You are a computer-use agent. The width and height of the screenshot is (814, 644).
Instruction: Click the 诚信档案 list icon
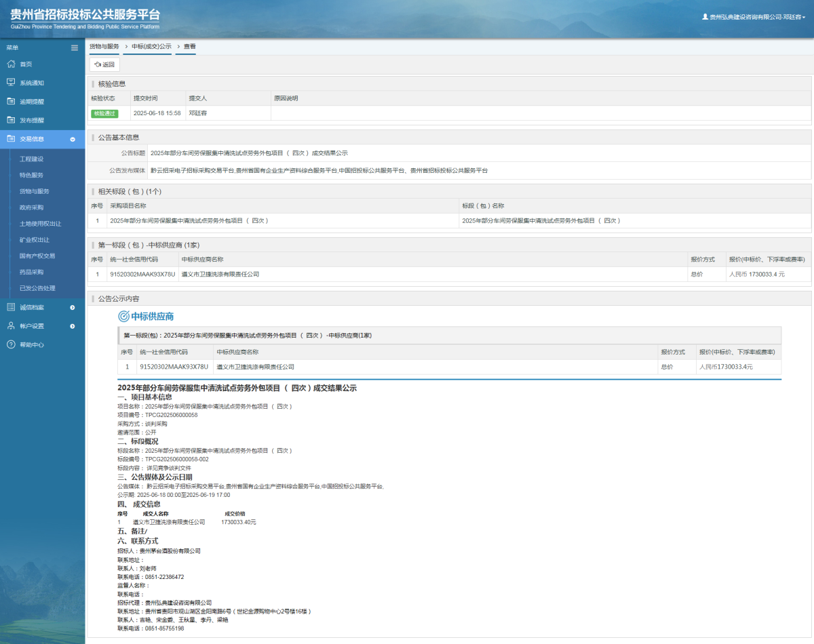pyautogui.click(x=11, y=307)
